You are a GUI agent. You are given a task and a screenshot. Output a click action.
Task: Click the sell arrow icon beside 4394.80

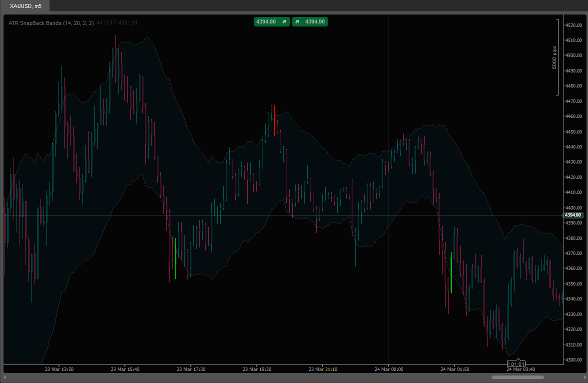284,21
